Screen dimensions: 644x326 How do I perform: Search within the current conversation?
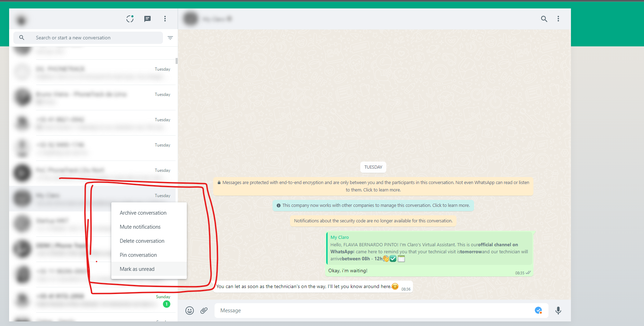click(544, 19)
